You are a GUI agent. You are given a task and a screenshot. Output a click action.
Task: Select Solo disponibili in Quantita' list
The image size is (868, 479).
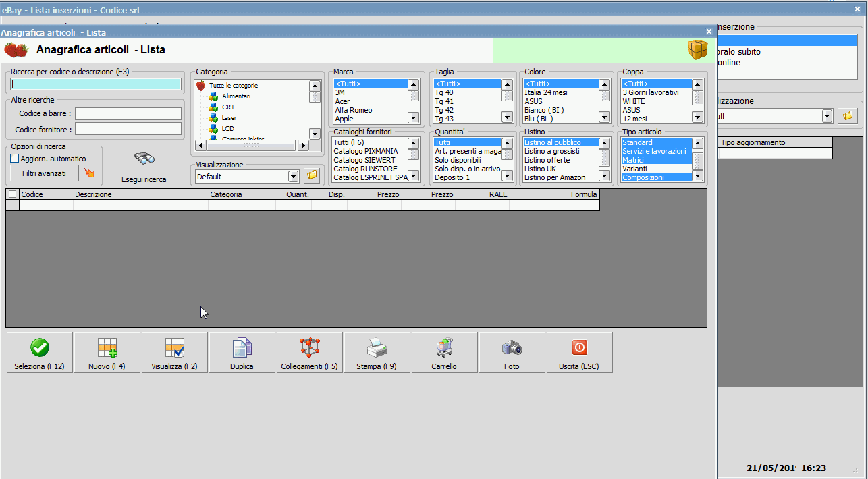[x=467, y=160]
